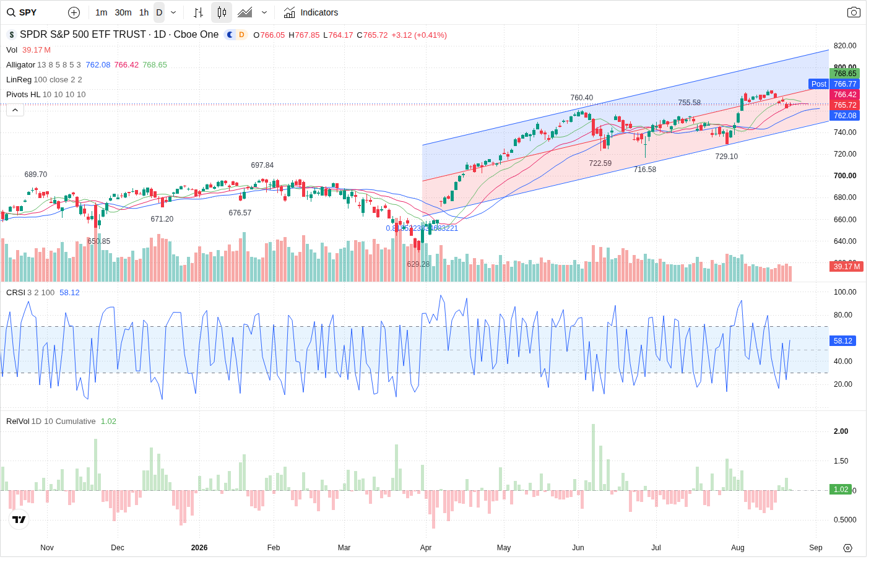Switch to the 1h interval
Screen dimensions: 879x588
144,12
